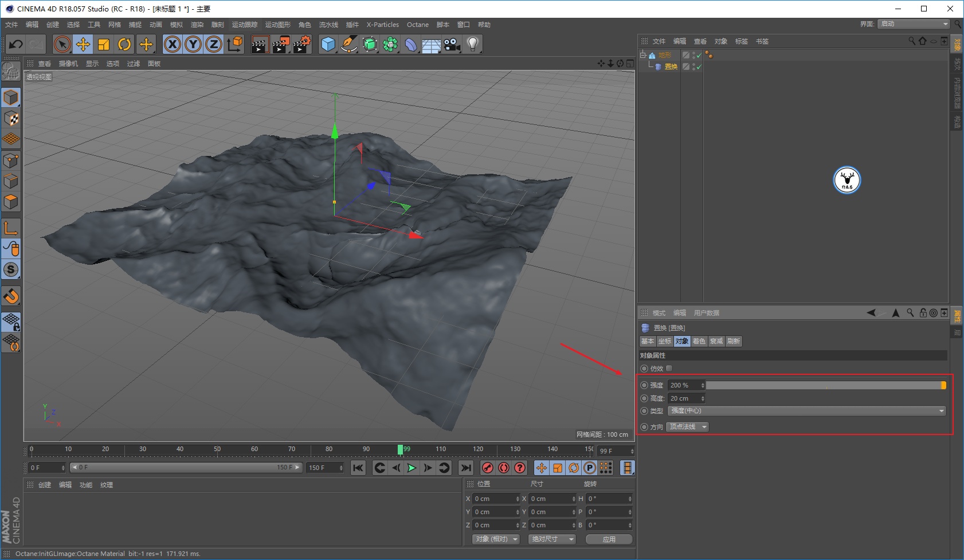
Task: Click the 类型 keyframe radio circle
Action: tap(644, 411)
